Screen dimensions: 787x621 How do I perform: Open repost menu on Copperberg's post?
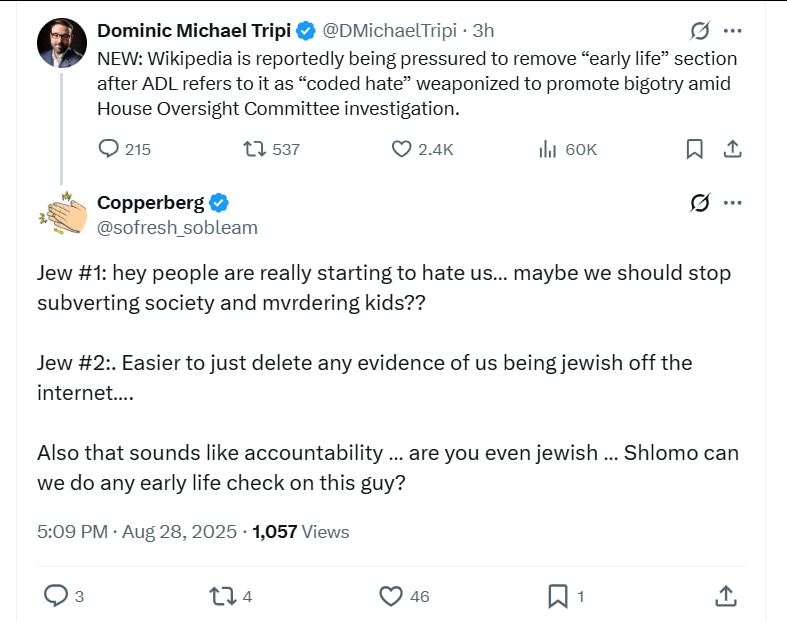coord(217,596)
